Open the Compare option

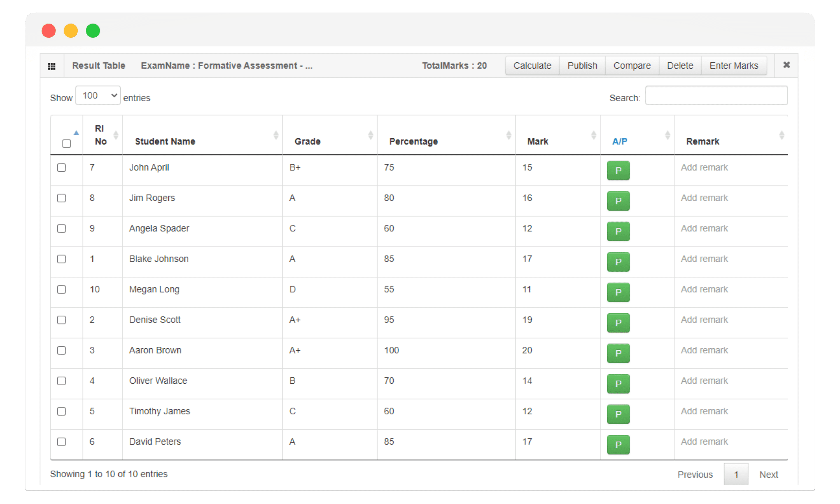click(632, 66)
